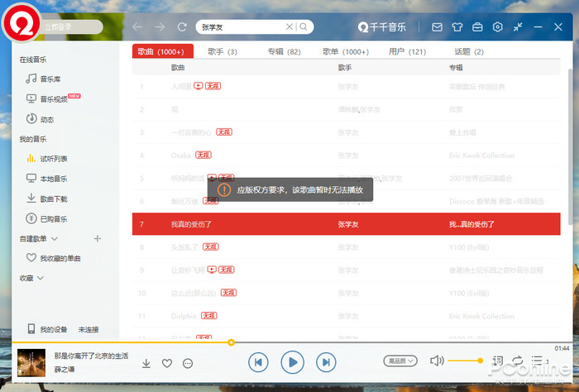This screenshot has width=579, height=392.
Task: Expand the 收藏 section
Action: click(41, 278)
